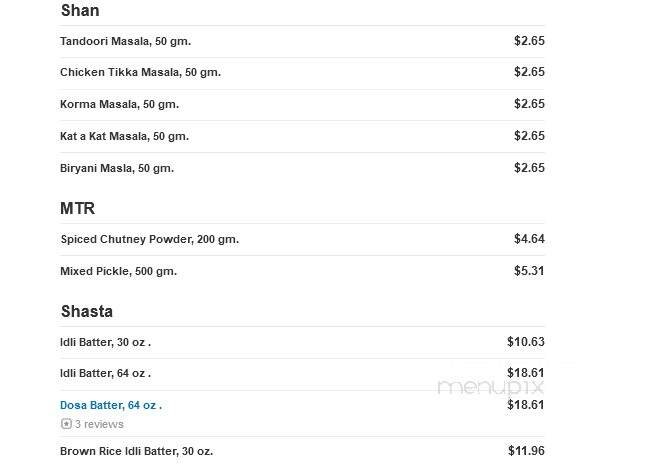Open the Dosa Batter, 64 oz. link

110,405
